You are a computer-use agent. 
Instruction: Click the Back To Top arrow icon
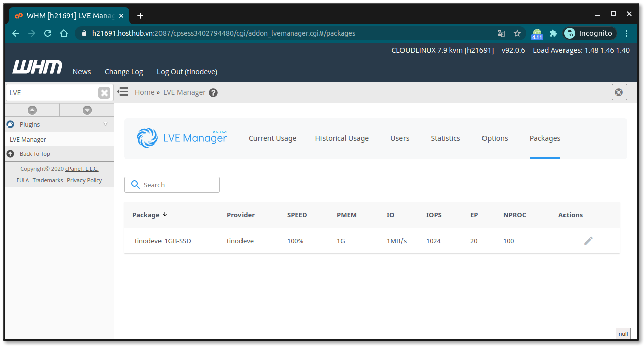tap(10, 154)
